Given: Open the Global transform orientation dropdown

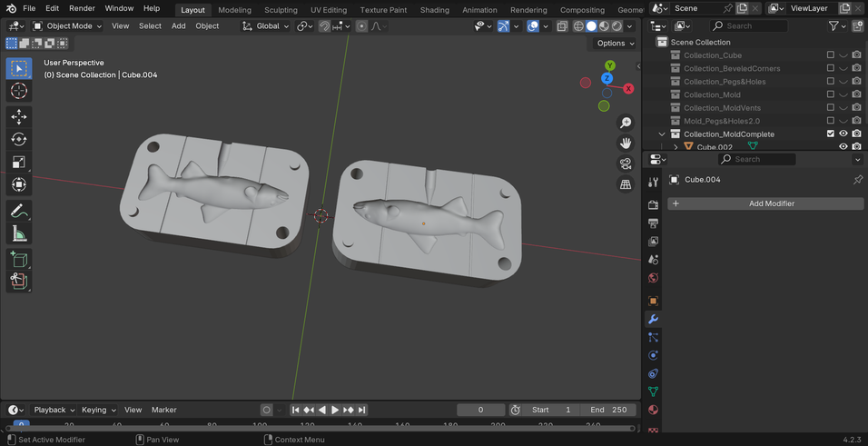Looking at the screenshot, I should point(266,26).
